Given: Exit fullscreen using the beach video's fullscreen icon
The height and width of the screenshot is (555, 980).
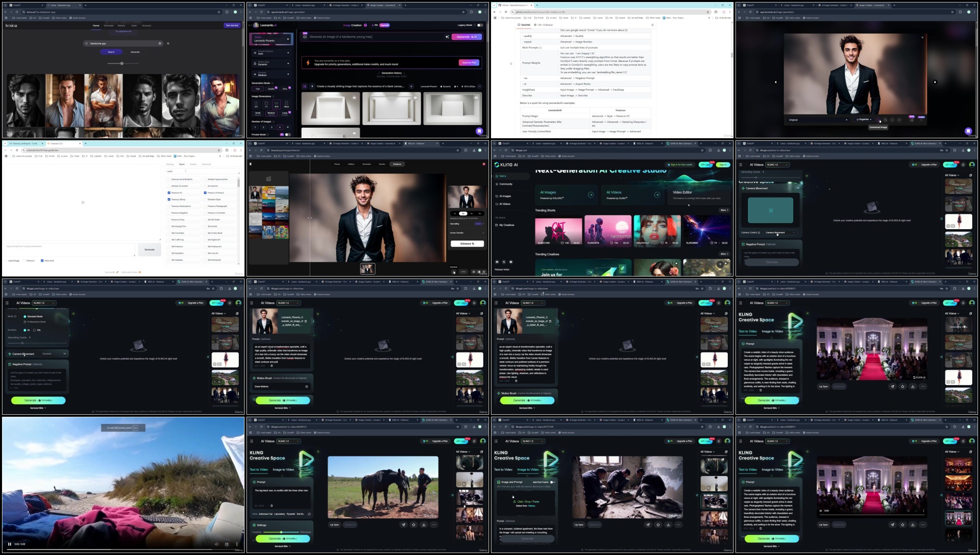Looking at the screenshot, I should tap(227, 544).
